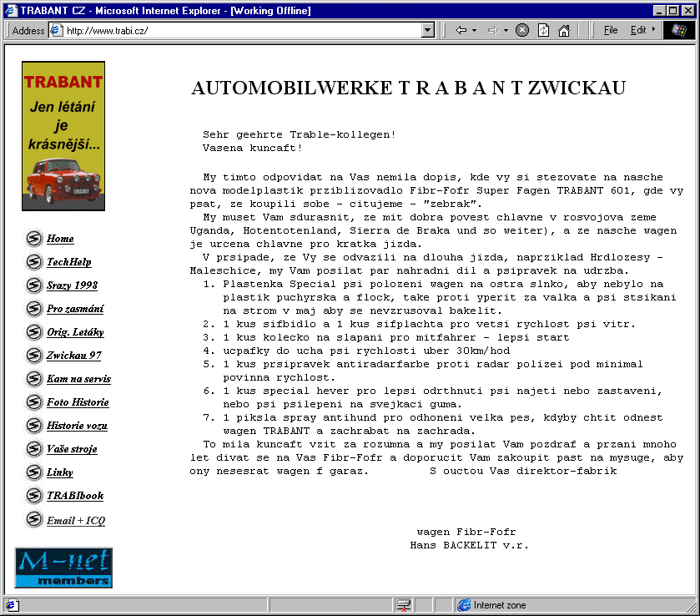Click the TRABANT red car banner image

click(x=63, y=136)
